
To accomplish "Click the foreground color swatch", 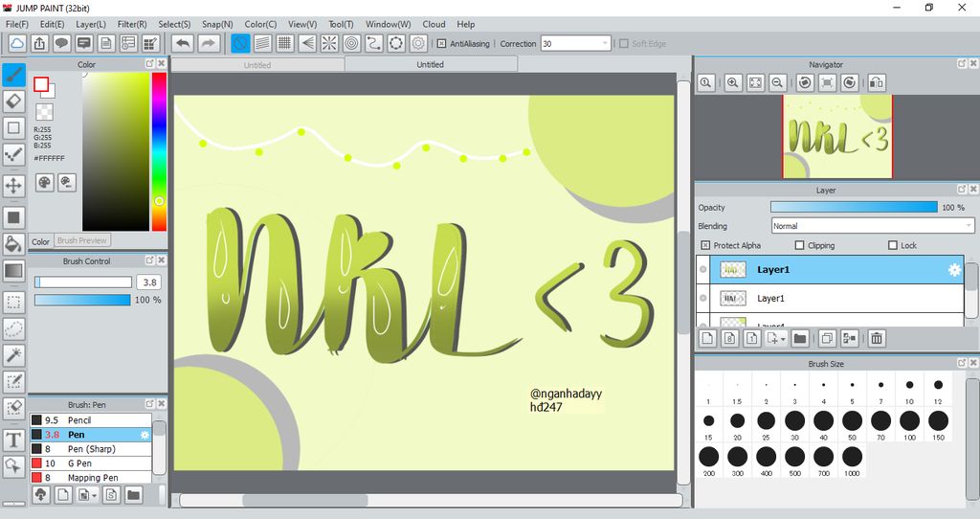I will 41,84.
